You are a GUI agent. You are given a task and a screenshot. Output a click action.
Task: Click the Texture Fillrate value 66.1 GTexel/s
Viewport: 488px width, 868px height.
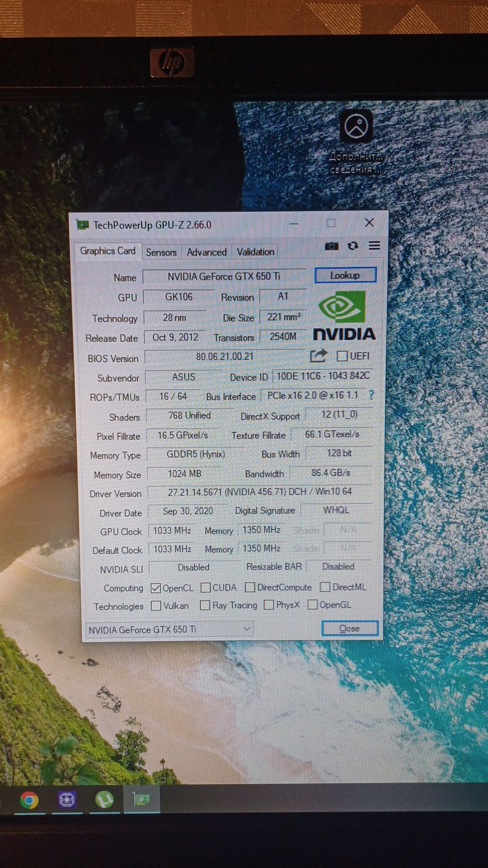(332, 434)
